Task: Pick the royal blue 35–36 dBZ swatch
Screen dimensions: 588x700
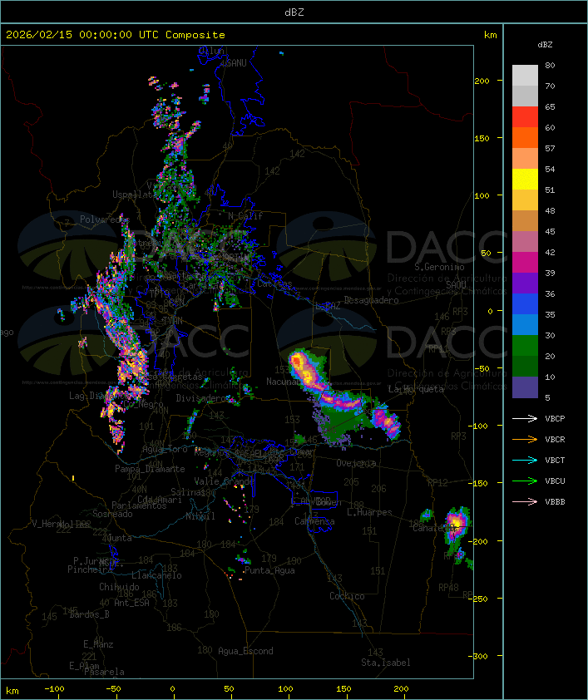Action: tap(525, 303)
